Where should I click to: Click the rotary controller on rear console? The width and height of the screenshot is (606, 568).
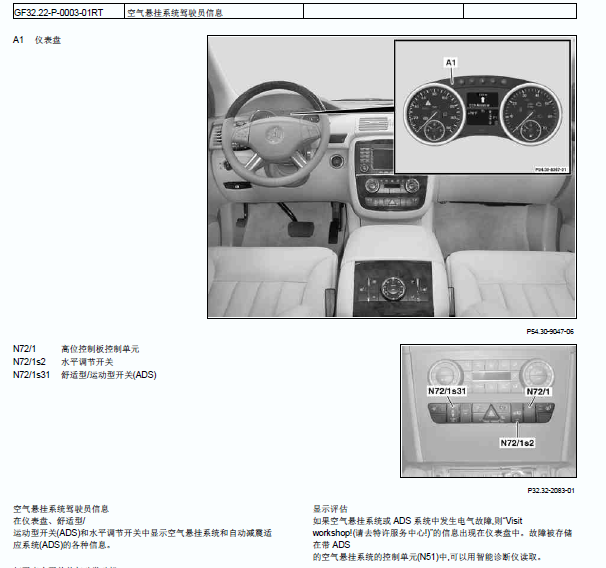pyautogui.click(x=393, y=289)
